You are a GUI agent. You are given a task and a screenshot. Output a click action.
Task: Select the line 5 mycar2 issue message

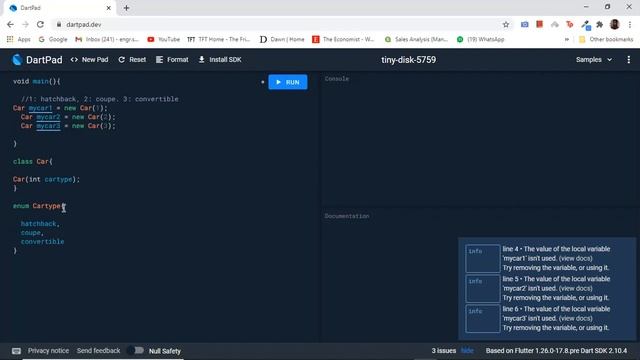click(556, 288)
